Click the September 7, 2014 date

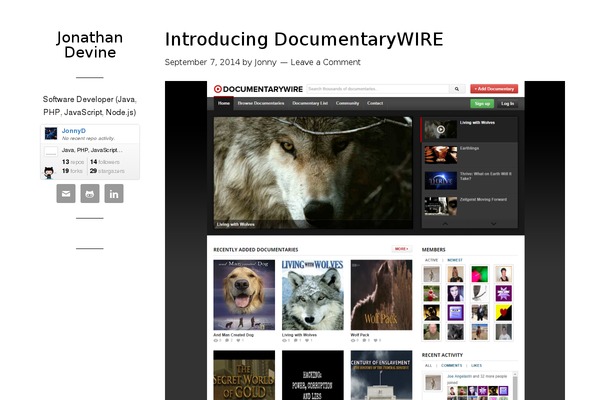point(202,62)
